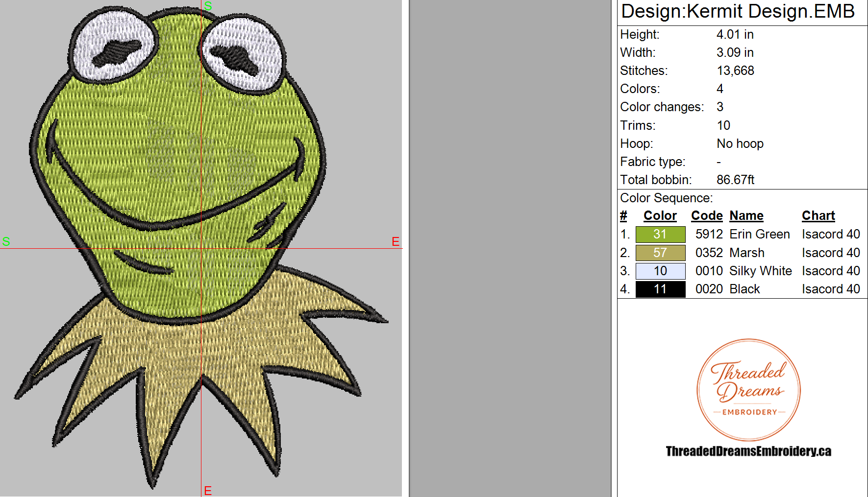Click thread code 0020
This screenshot has height=497, width=868.
(x=709, y=289)
